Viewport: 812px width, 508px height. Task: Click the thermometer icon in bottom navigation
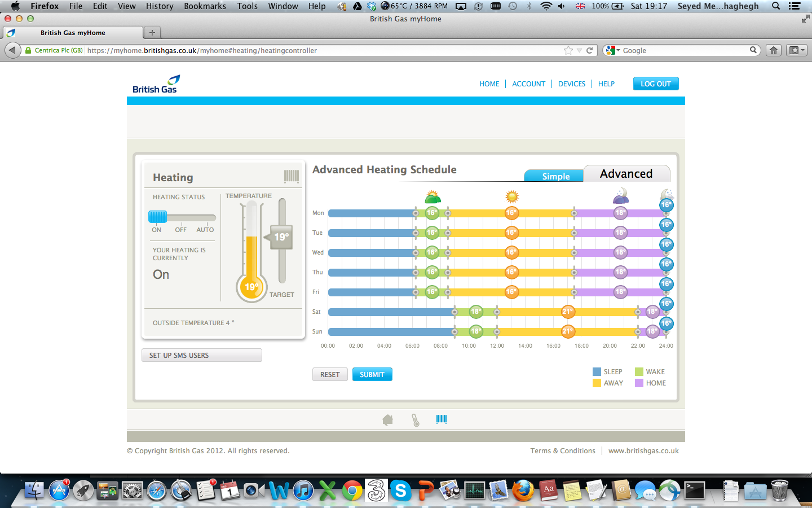click(416, 420)
